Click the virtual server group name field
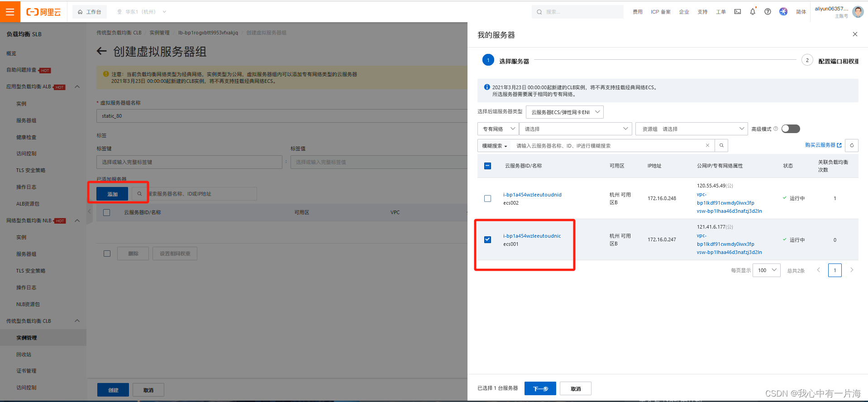Image resolution: width=868 pixels, height=402 pixels. [x=282, y=116]
